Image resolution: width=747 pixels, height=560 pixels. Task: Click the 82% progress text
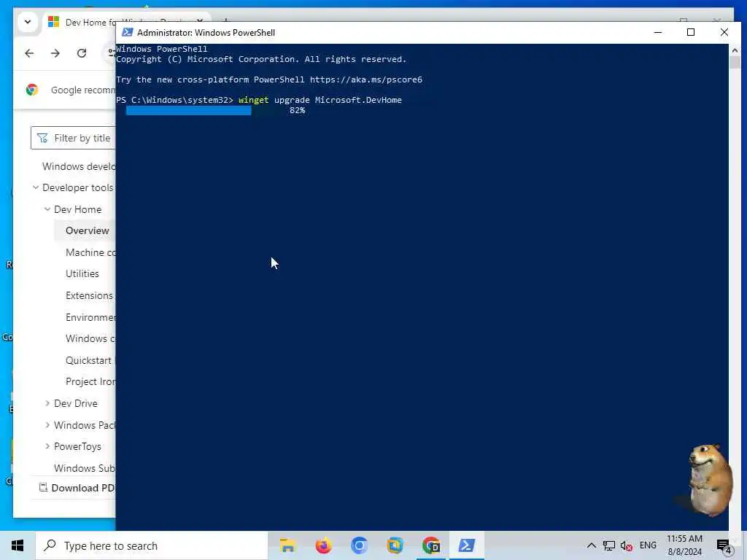297,110
